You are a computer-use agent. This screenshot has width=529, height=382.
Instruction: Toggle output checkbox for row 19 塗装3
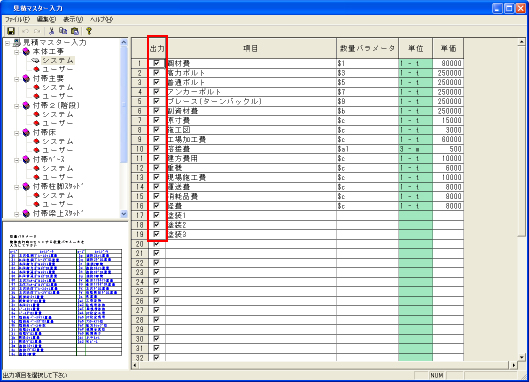click(156, 234)
